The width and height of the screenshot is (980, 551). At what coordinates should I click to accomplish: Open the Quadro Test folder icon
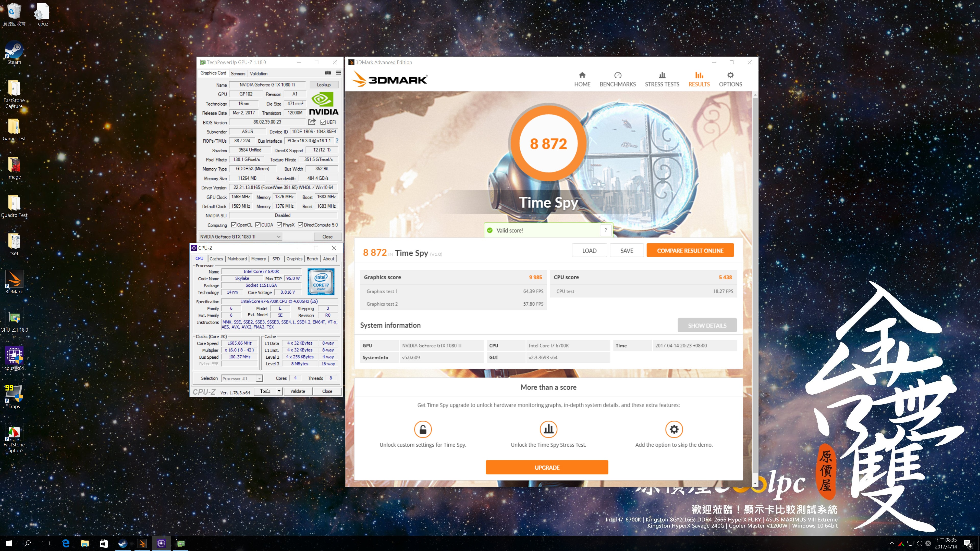(x=14, y=206)
